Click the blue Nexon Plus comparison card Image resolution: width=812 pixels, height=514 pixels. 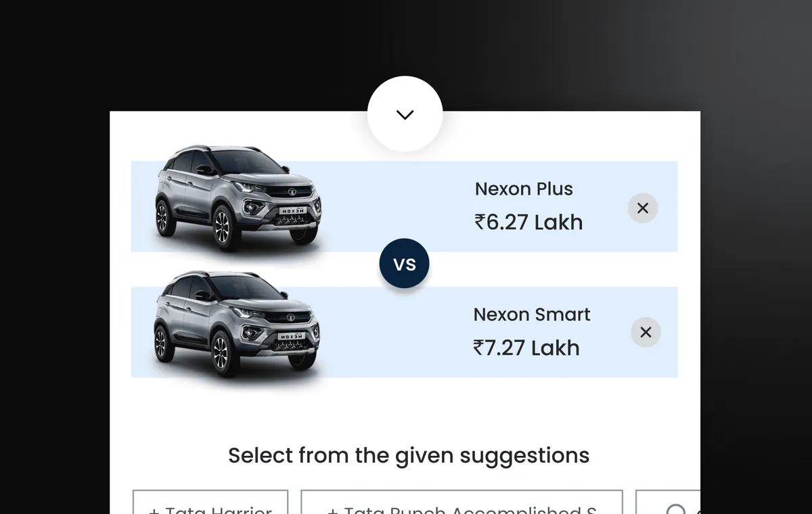tap(404, 206)
